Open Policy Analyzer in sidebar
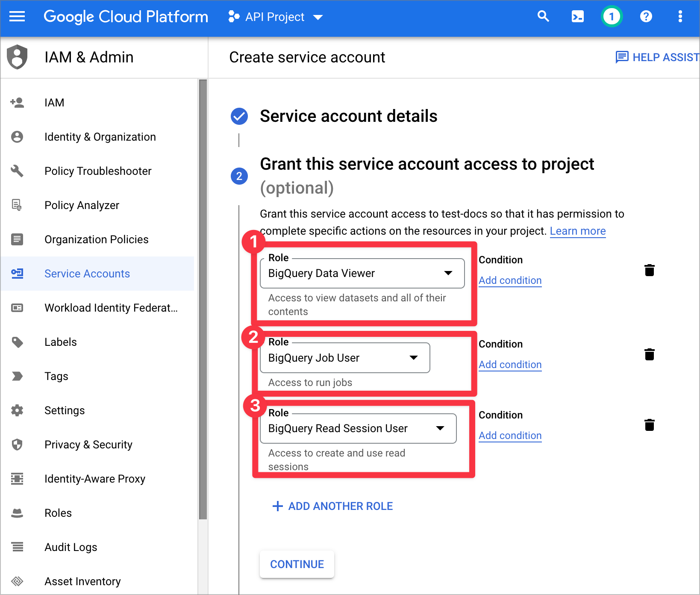Screen dimensions: 700x595 point(97,205)
